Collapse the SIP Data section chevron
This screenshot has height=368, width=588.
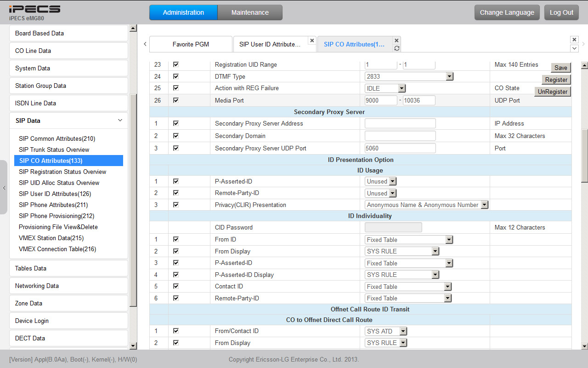pos(120,121)
